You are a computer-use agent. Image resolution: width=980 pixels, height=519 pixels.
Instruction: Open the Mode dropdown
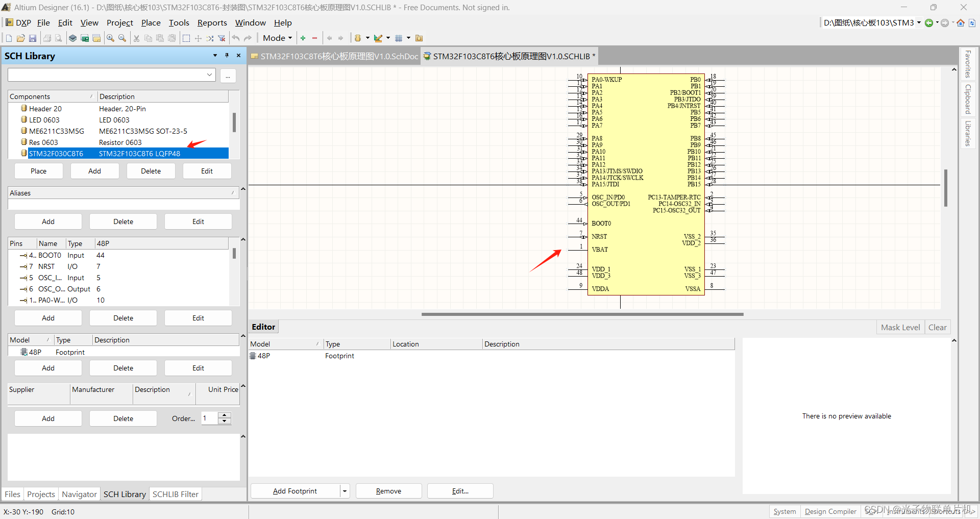pyautogui.click(x=278, y=38)
